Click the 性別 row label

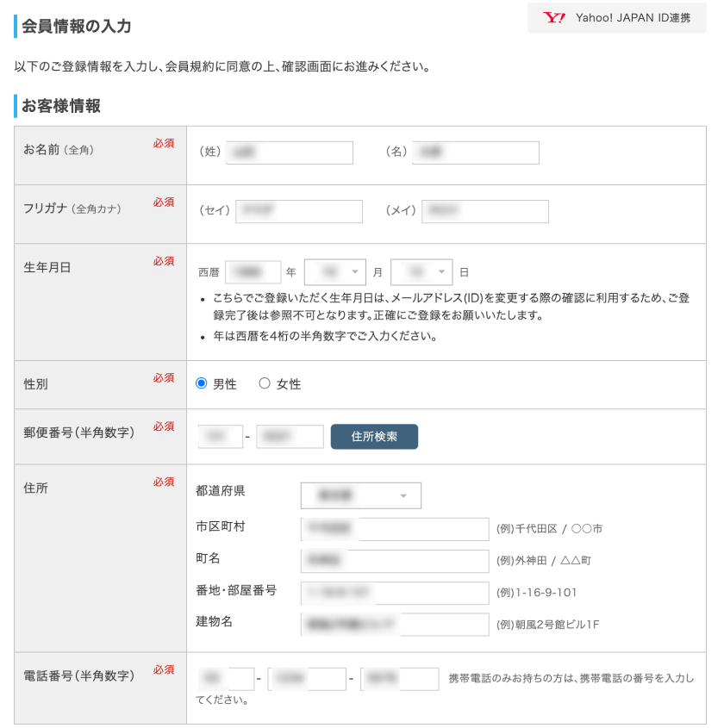[x=35, y=384]
